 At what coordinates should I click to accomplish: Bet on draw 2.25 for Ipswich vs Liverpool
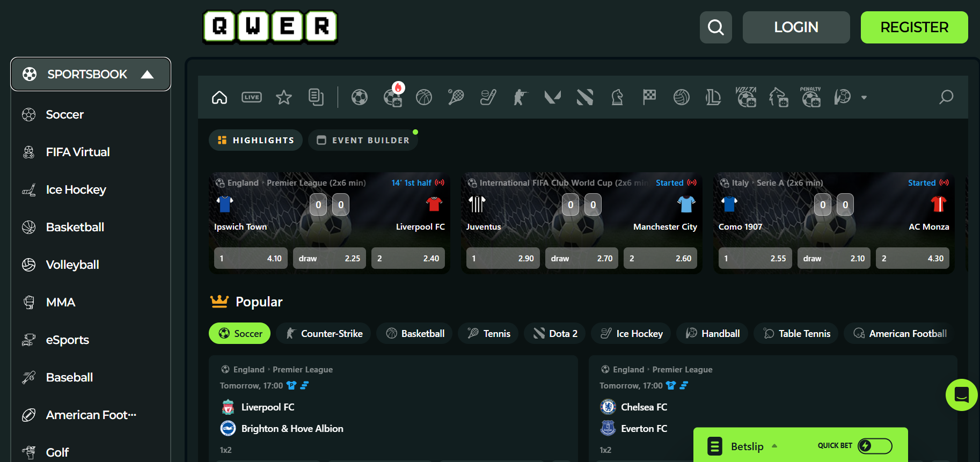click(x=330, y=258)
